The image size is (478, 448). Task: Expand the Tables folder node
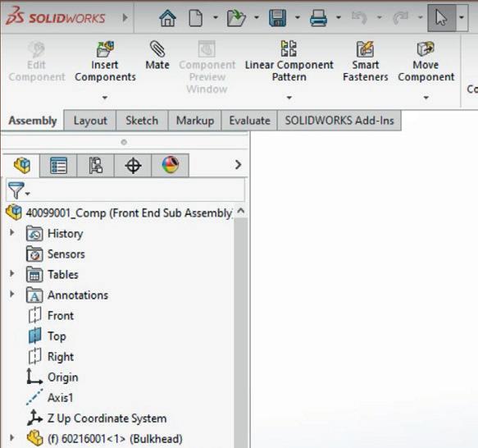[x=12, y=273]
